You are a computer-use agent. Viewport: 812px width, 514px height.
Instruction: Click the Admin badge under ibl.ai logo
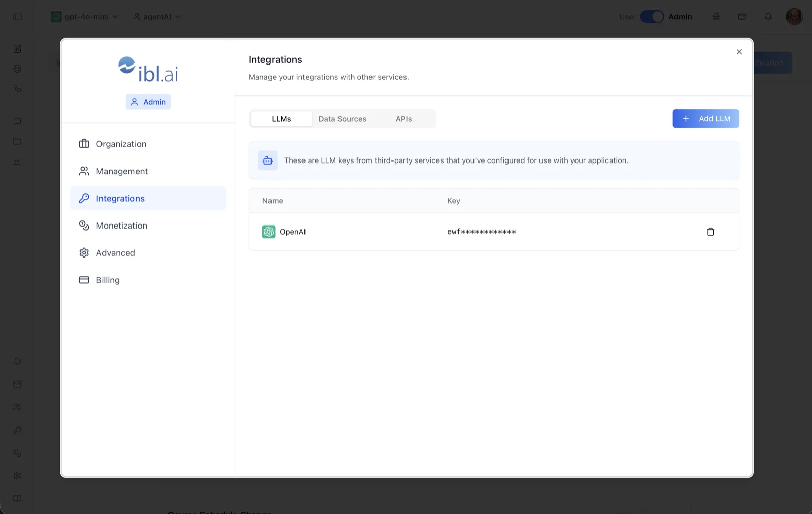click(148, 102)
